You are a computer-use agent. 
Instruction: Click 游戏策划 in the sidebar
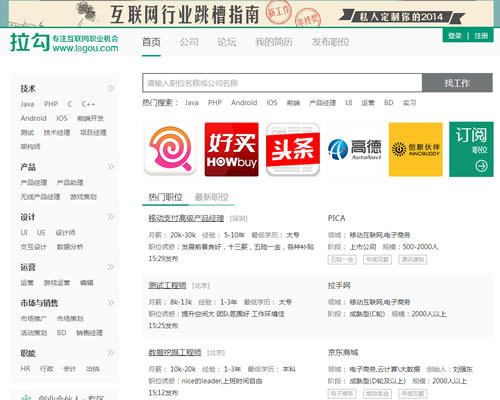click(x=83, y=197)
